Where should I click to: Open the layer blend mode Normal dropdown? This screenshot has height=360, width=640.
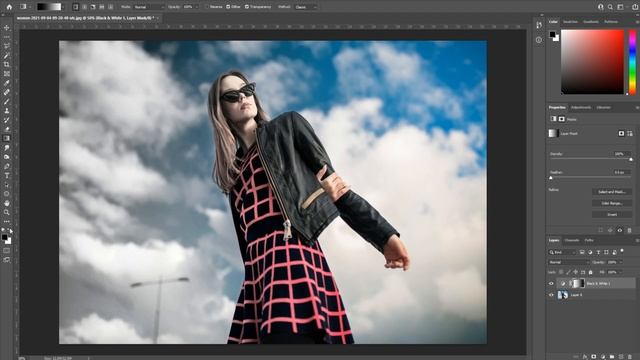(x=569, y=262)
